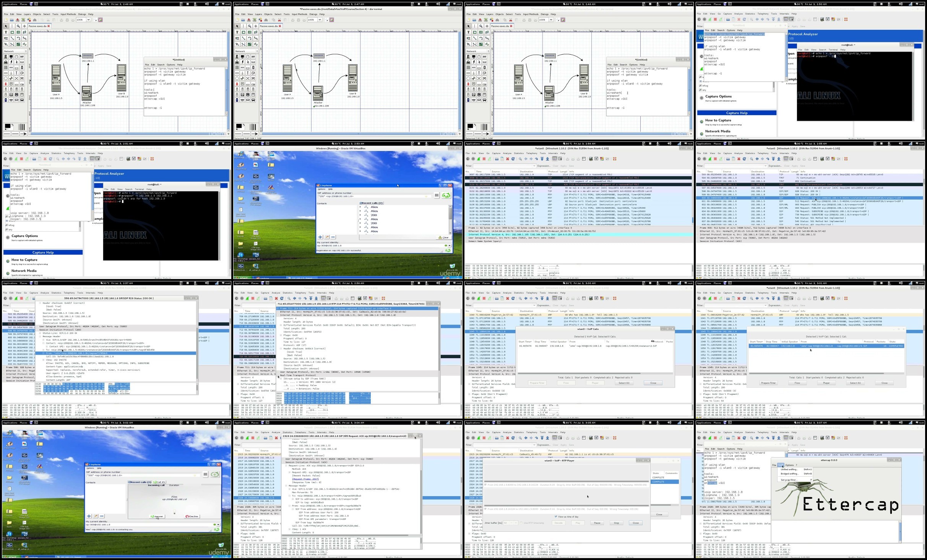The image size is (927, 560).
Task: Switch to the 'Call #1' tab in Linphone
Action: [159, 482]
